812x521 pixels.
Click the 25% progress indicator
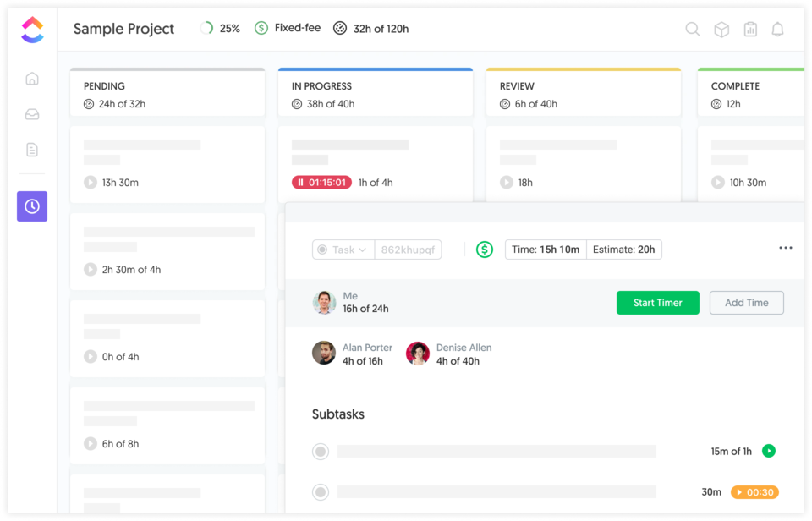coord(220,28)
